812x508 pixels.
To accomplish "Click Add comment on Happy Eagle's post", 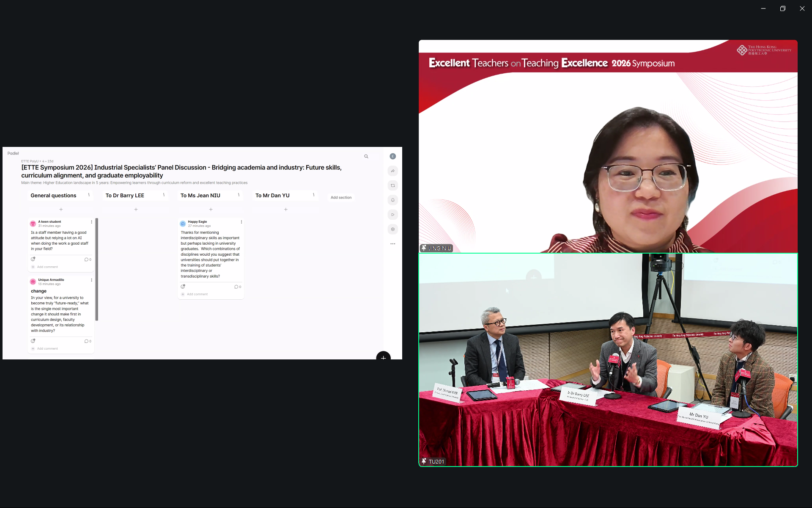I will [197, 294].
